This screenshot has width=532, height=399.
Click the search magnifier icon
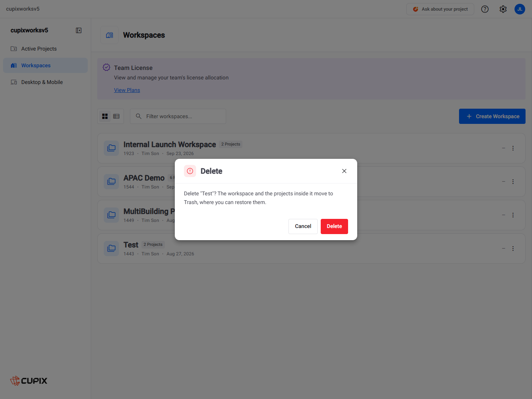(139, 116)
